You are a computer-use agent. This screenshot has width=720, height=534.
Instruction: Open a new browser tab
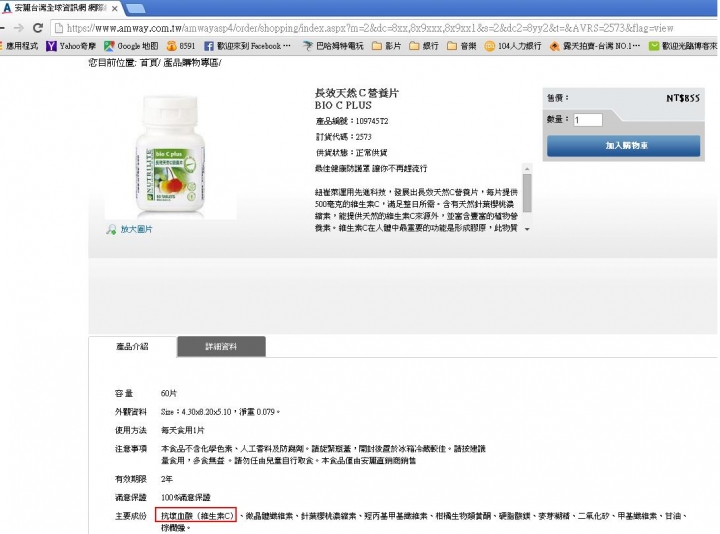coord(135,8)
